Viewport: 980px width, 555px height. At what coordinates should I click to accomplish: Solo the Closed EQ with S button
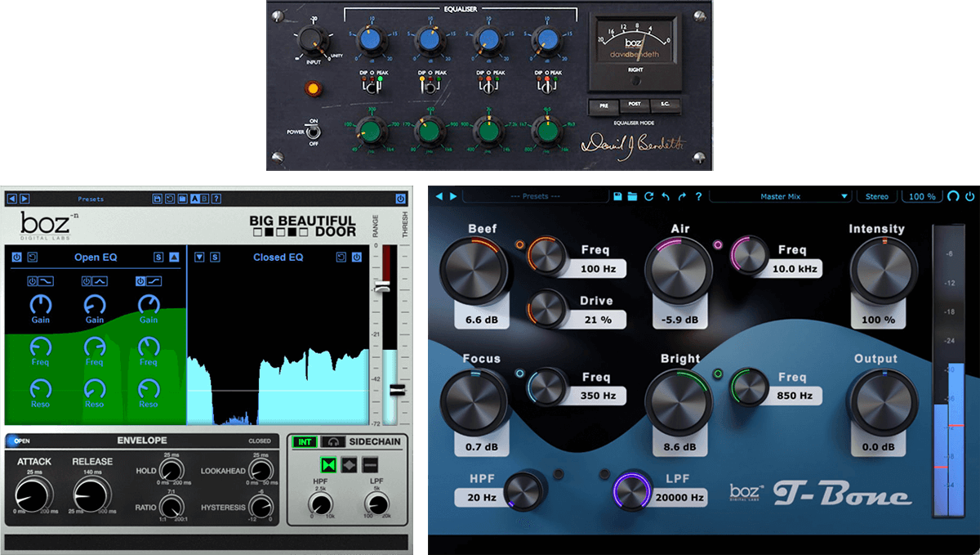click(x=215, y=257)
